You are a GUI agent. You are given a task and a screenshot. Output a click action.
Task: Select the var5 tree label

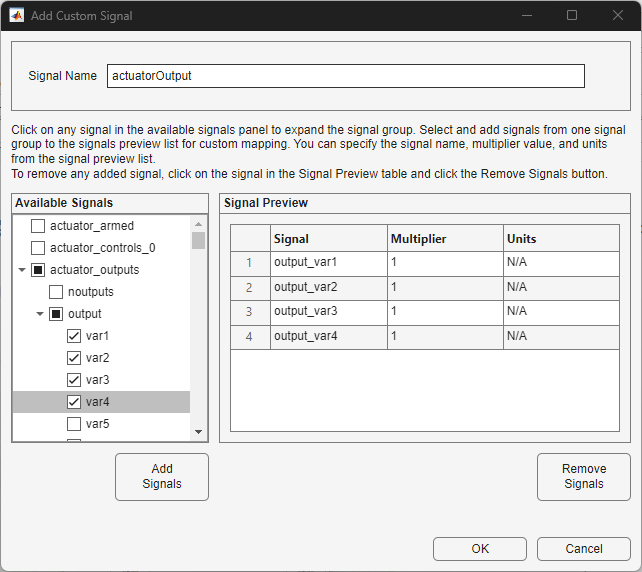pyautogui.click(x=97, y=424)
